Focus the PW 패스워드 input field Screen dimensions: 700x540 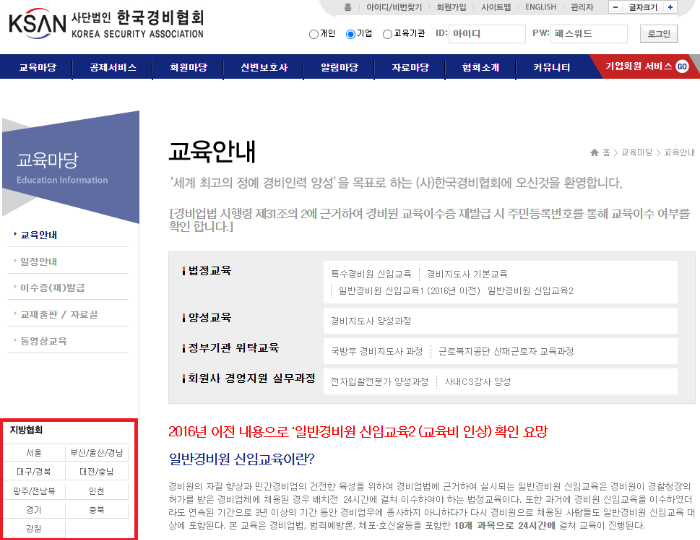pyautogui.click(x=589, y=34)
